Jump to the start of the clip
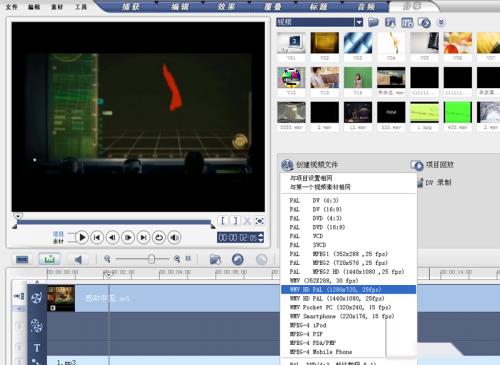500x365 pixels. tap(97, 238)
